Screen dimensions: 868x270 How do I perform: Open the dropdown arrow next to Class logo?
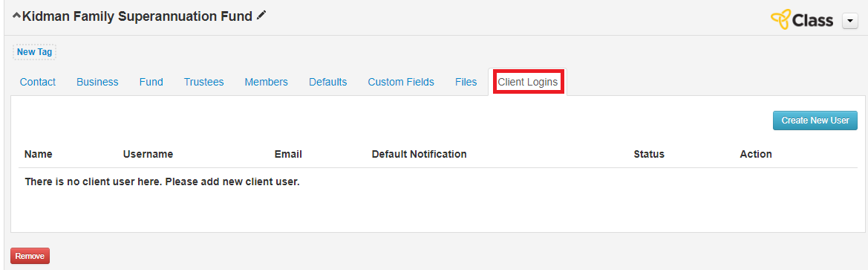point(849,21)
